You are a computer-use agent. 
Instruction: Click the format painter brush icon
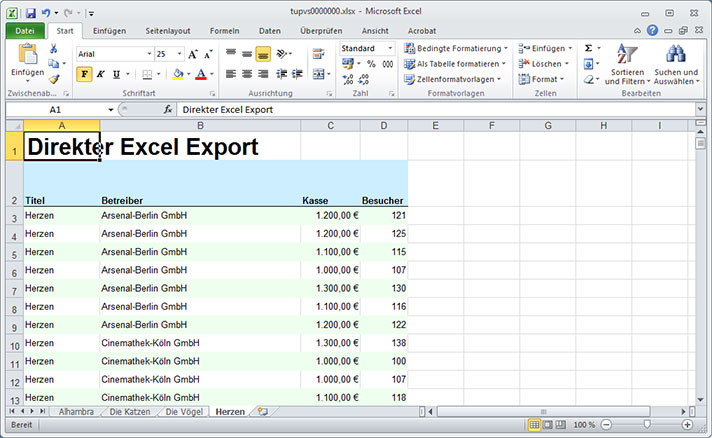click(x=54, y=78)
